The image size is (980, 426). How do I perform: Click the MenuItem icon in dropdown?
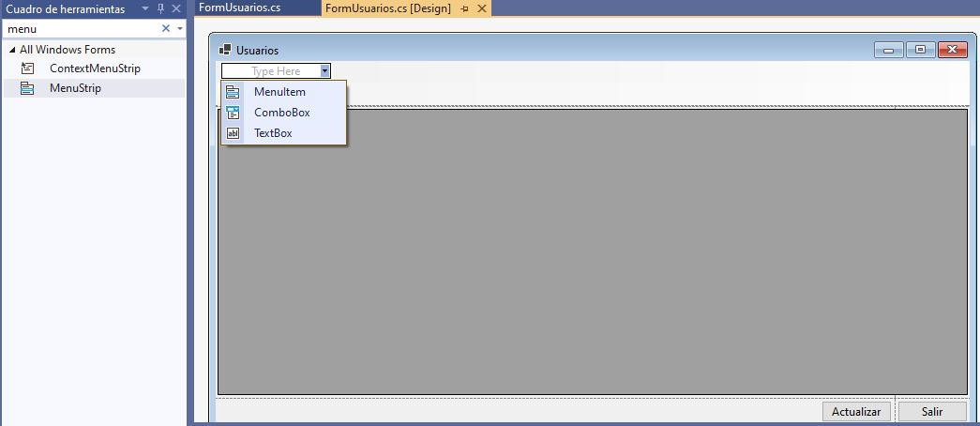(233, 92)
